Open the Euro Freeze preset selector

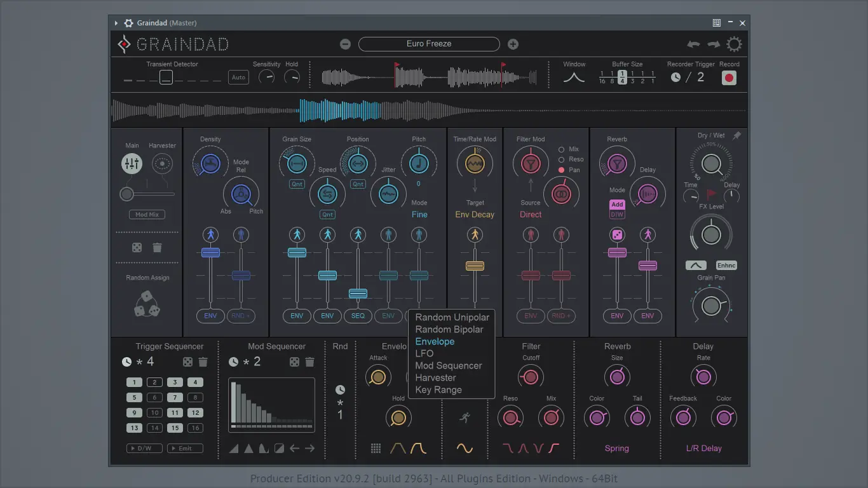(429, 44)
